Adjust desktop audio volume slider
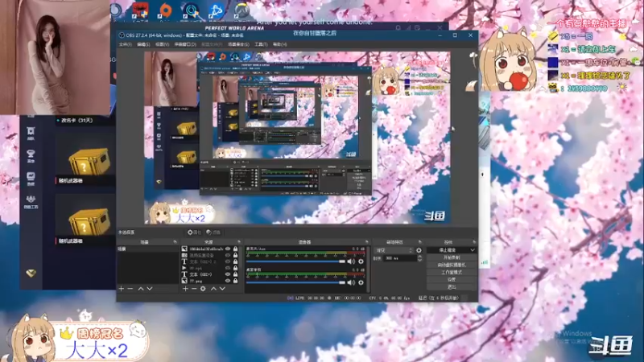Viewport: 644px width, 362px height. pyautogui.click(x=295, y=282)
